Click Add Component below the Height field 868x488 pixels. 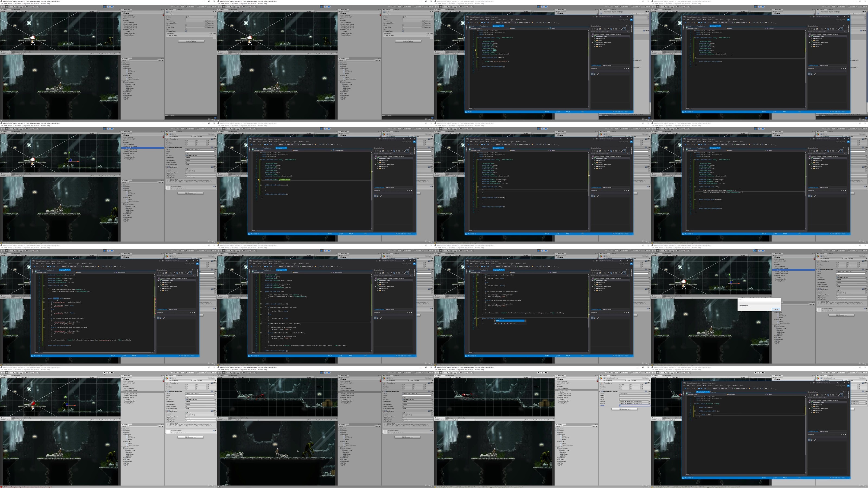coord(625,409)
